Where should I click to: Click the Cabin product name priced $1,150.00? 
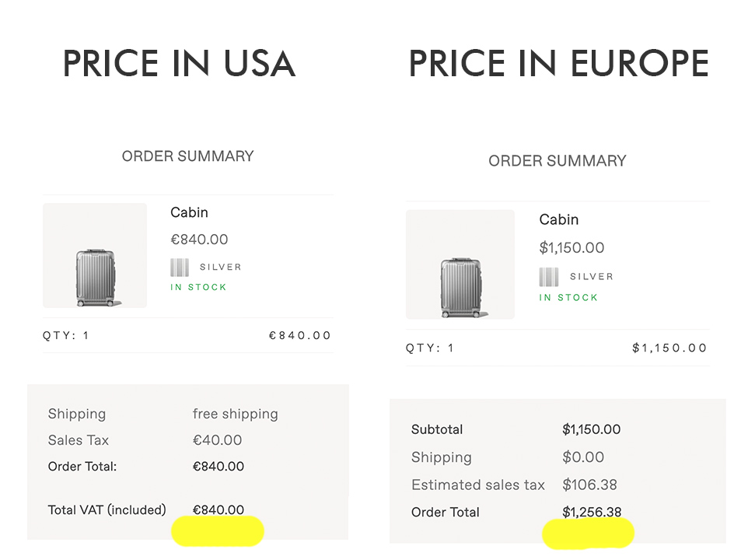(558, 219)
